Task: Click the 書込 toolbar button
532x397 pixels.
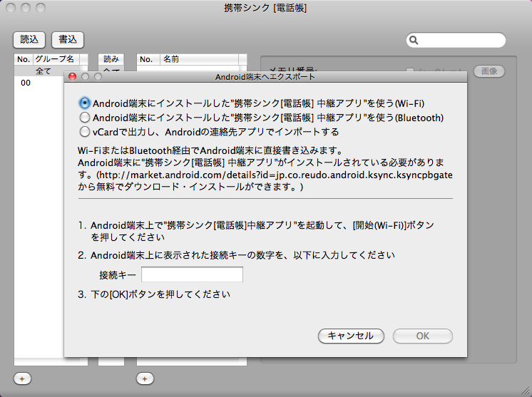Action: pyautogui.click(x=67, y=39)
